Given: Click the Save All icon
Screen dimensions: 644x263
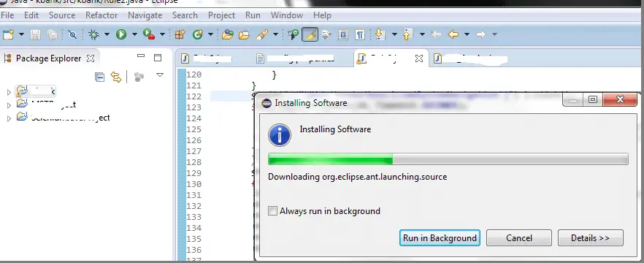Looking at the screenshot, I should (x=52, y=34).
